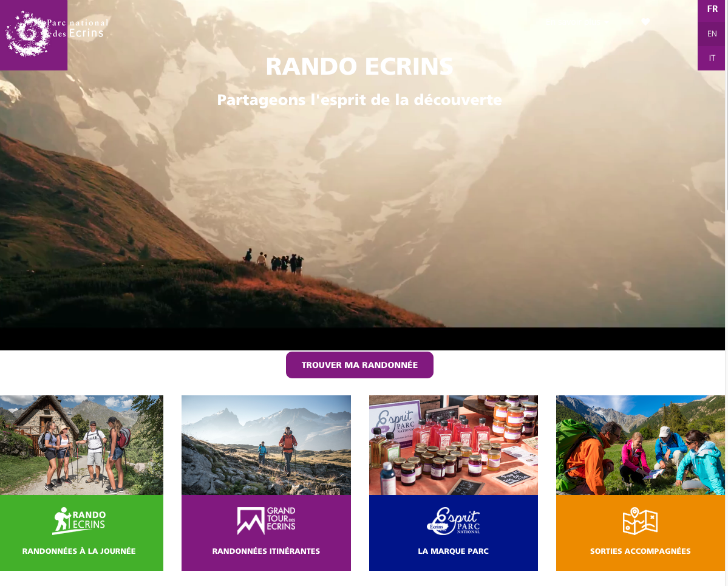Open 'Randonnées itinérantes' link
Viewport: 728px width, 586px height.
click(x=266, y=551)
